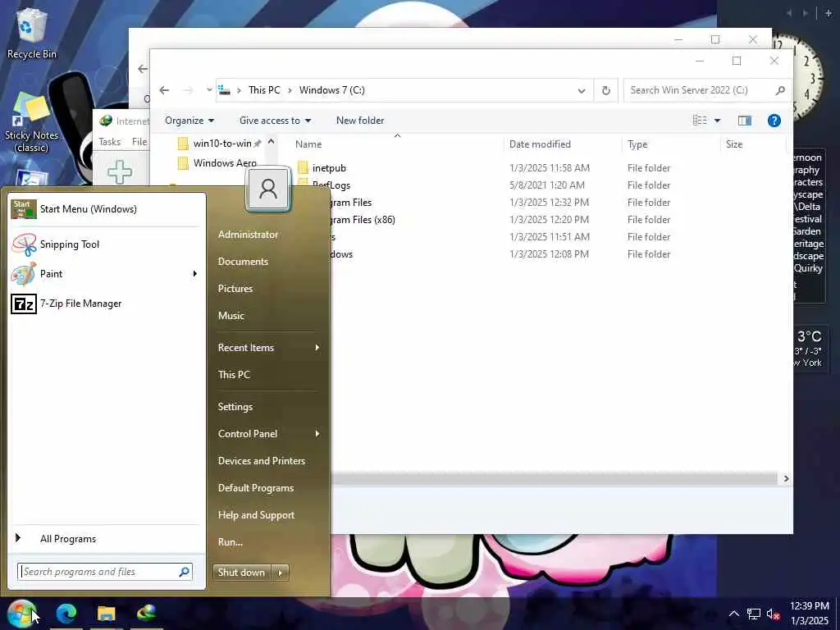Viewport: 840px width, 630px height.
Task: Expand address bar history dropdown
Action: pyautogui.click(x=582, y=90)
